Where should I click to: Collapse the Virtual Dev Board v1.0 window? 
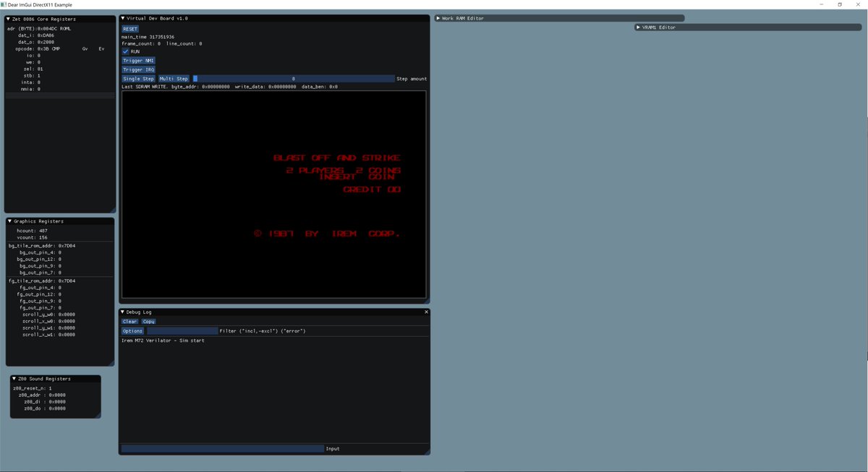pyautogui.click(x=123, y=18)
